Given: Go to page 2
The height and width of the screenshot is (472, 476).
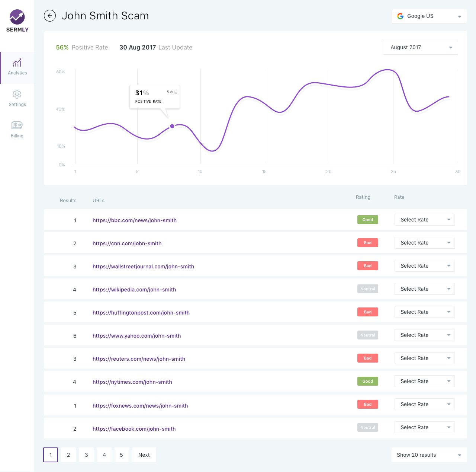Looking at the screenshot, I should point(68,455).
